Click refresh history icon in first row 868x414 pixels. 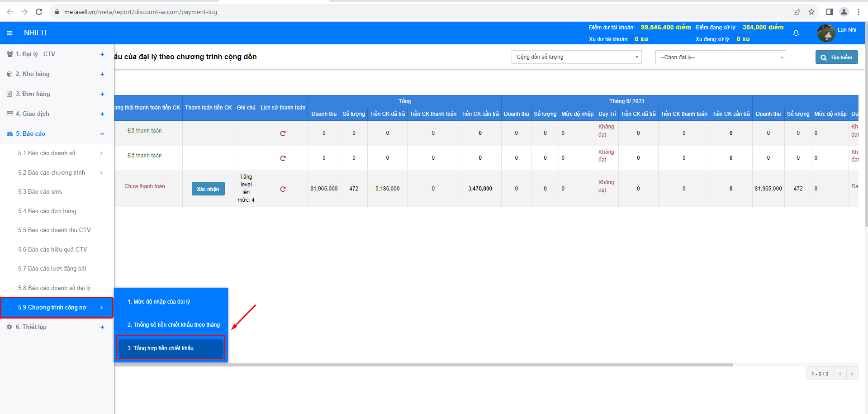click(283, 133)
